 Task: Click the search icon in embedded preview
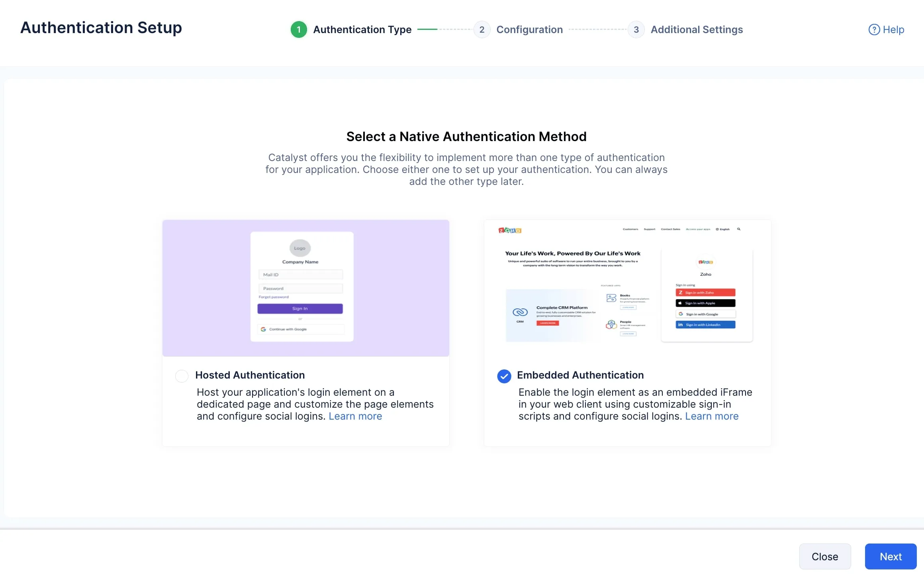739,229
